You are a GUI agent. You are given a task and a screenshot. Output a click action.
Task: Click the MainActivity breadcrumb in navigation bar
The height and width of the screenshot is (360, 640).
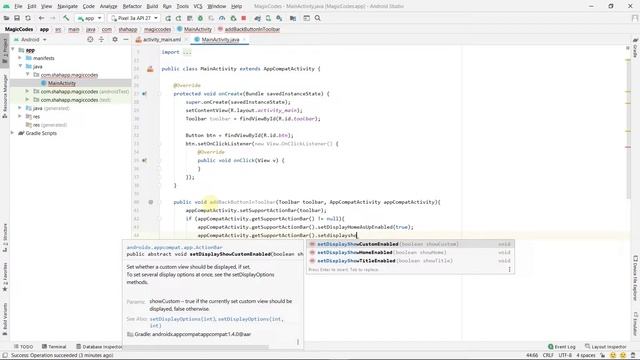[x=198, y=29]
